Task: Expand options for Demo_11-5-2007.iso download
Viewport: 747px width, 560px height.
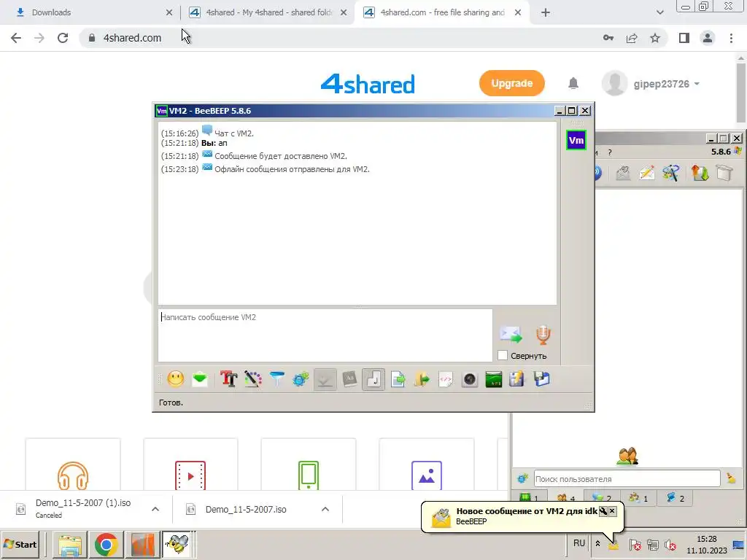Action: (325, 509)
